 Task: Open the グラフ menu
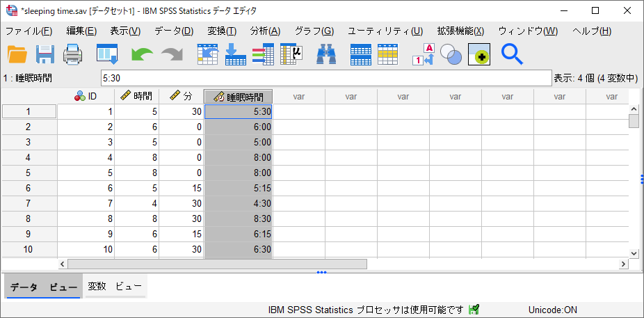(314, 31)
